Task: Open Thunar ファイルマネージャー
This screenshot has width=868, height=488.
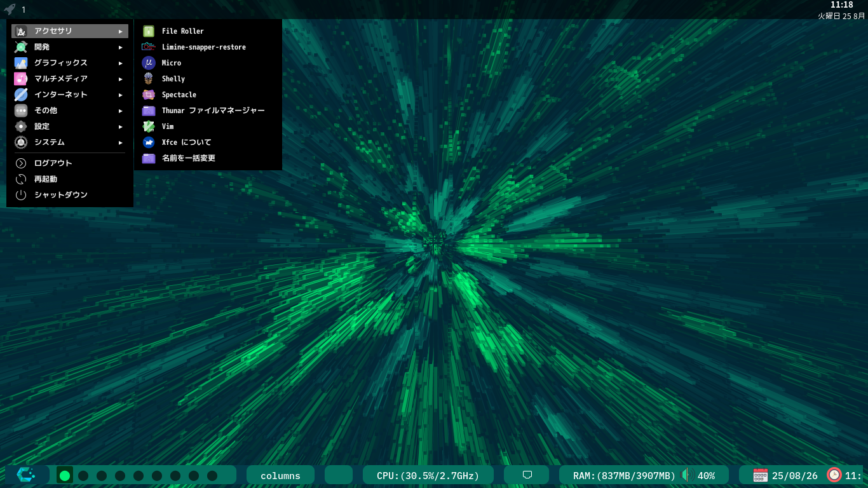Action: [x=208, y=111]
